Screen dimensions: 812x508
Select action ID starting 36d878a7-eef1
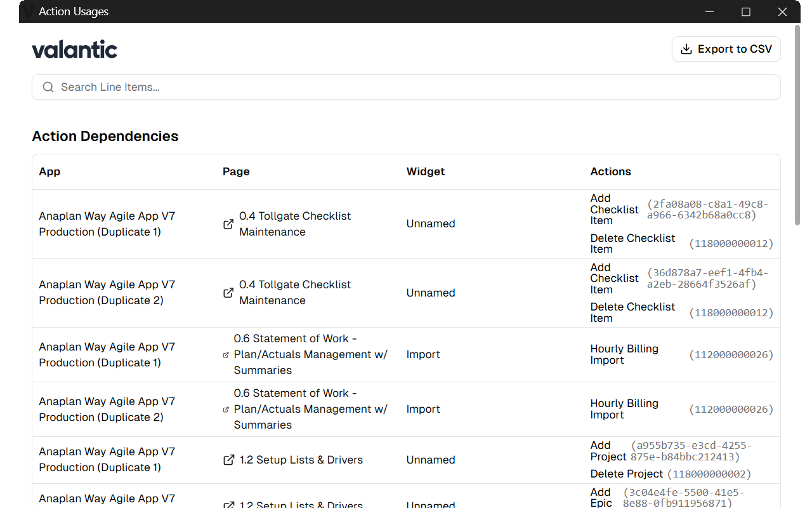708,279
